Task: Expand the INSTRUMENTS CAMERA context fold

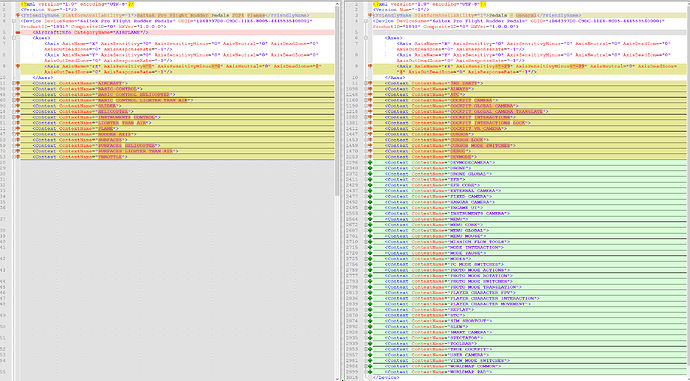Action: 366,213
